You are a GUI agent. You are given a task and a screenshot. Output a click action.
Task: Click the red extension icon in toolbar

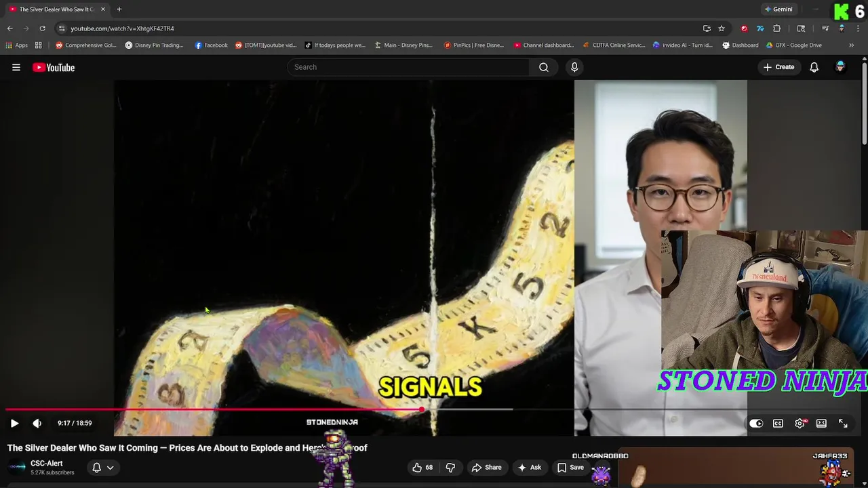(x=744, y=28)
